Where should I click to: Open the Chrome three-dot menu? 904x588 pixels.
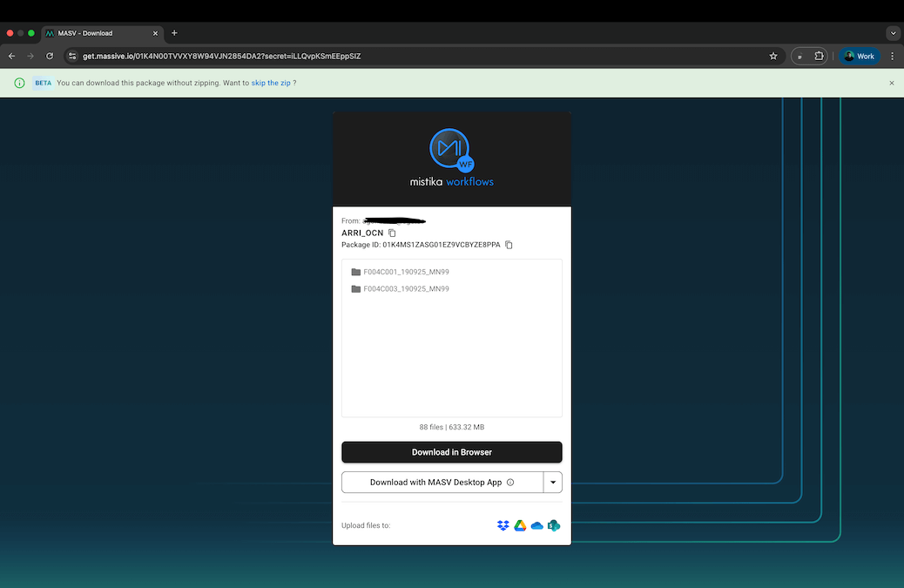[891, 55]
